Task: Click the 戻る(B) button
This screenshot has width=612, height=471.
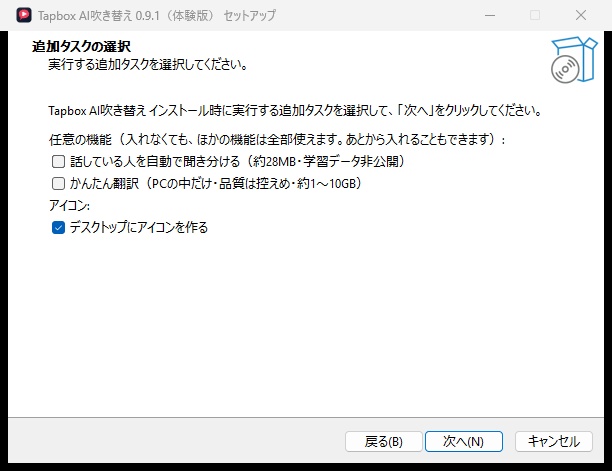Action: click(x=383, y=442)
